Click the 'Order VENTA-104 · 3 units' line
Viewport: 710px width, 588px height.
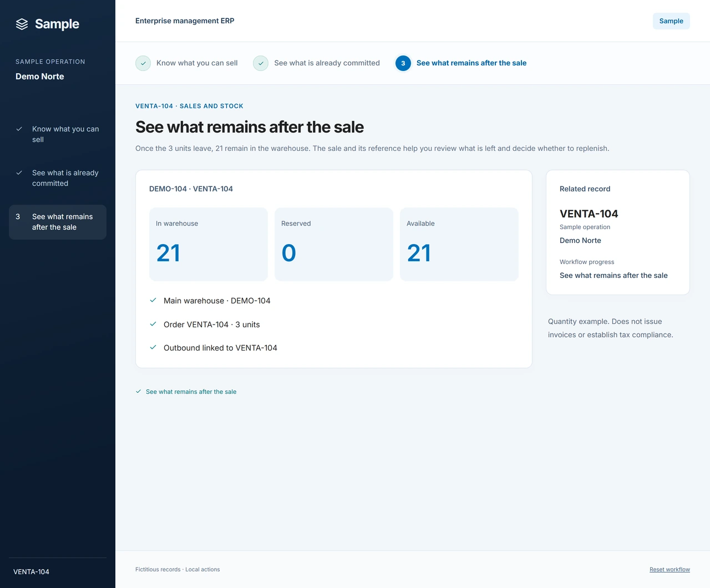tap(211, 325)
